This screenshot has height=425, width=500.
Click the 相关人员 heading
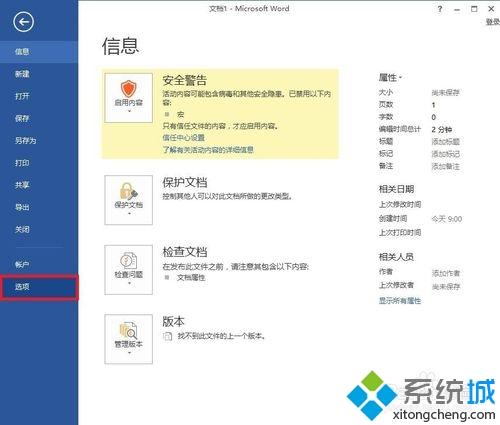coord(396,257)
